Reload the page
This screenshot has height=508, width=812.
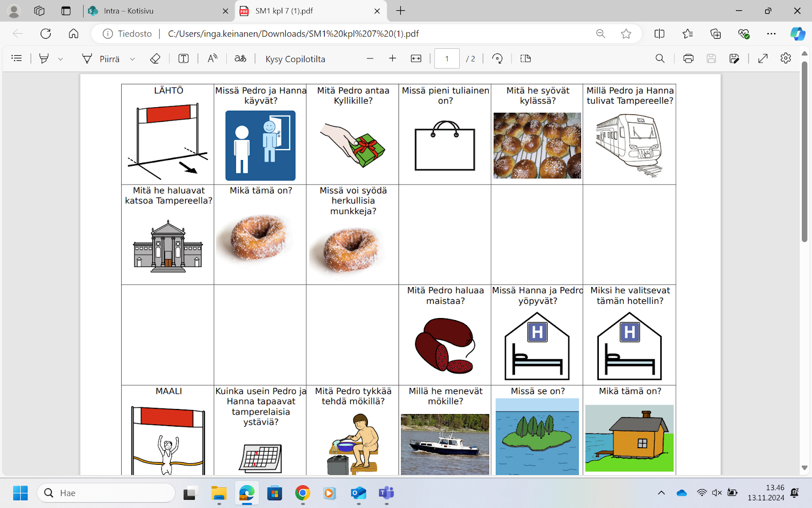[x=46, y=34]
